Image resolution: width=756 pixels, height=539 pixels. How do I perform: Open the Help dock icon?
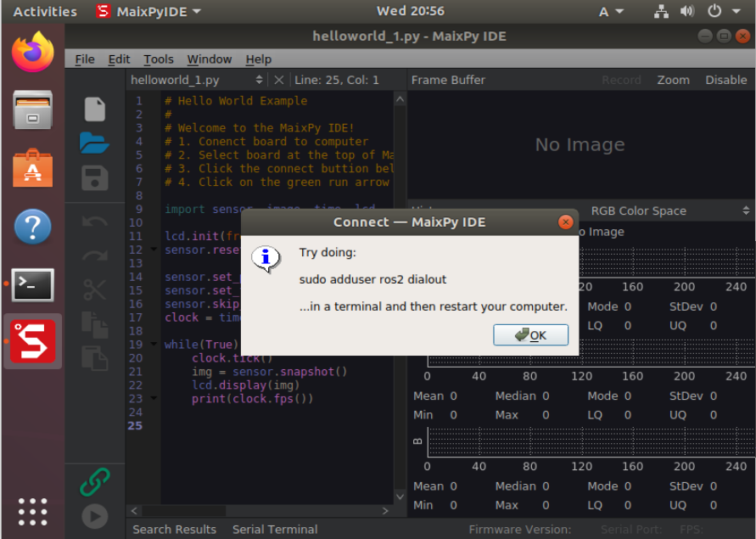coord(33,227)
